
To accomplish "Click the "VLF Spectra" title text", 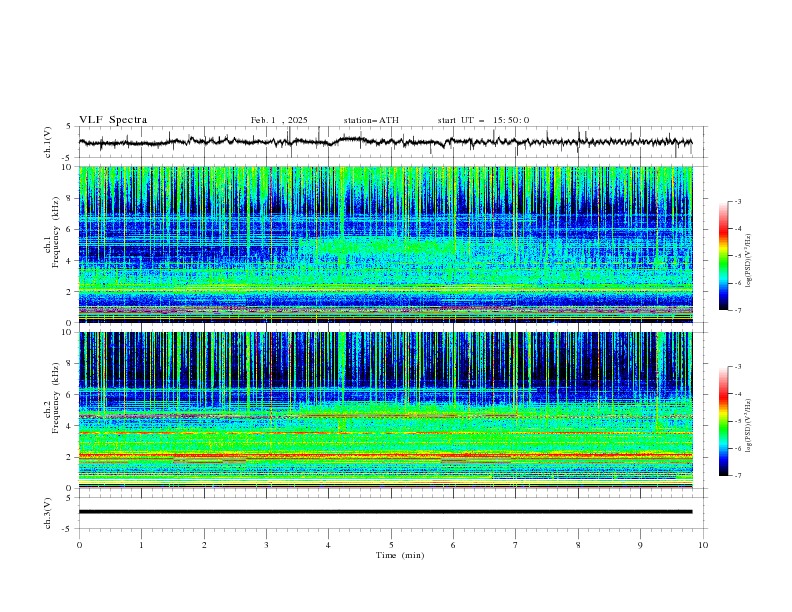I will click(x=113, y=120).
